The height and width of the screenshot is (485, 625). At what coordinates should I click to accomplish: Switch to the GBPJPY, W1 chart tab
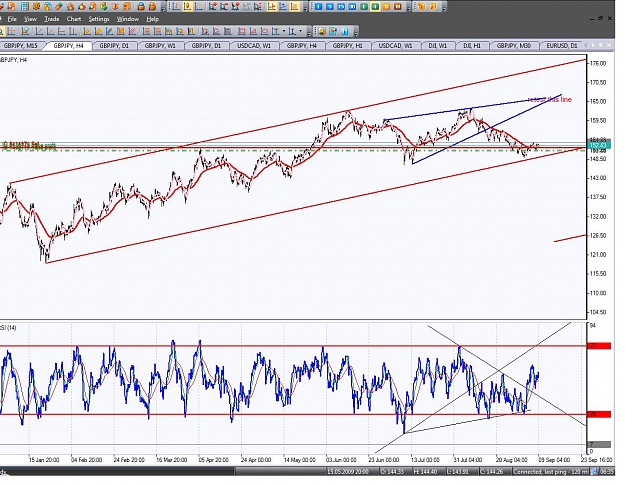coord(160,45)
